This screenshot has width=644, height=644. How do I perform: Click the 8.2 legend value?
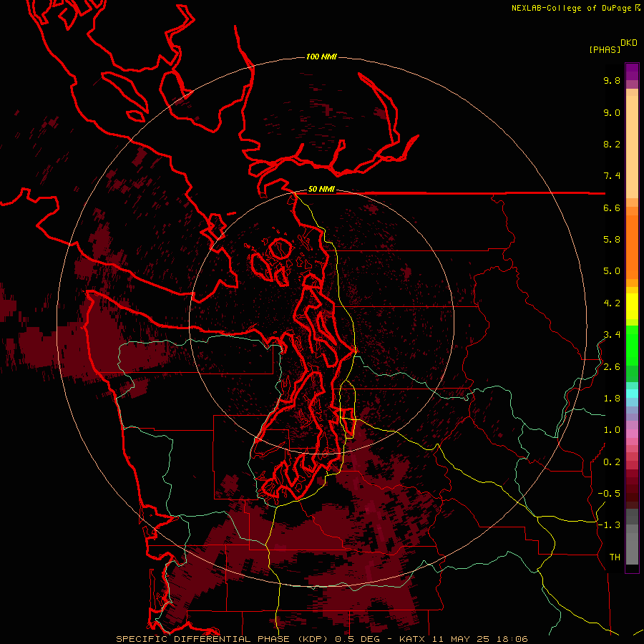point(612,144)
